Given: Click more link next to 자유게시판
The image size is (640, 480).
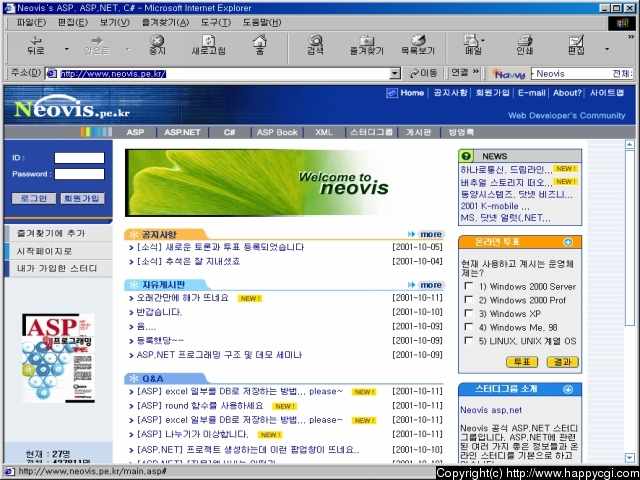Looking at the screenshot, I should point(426,285).
